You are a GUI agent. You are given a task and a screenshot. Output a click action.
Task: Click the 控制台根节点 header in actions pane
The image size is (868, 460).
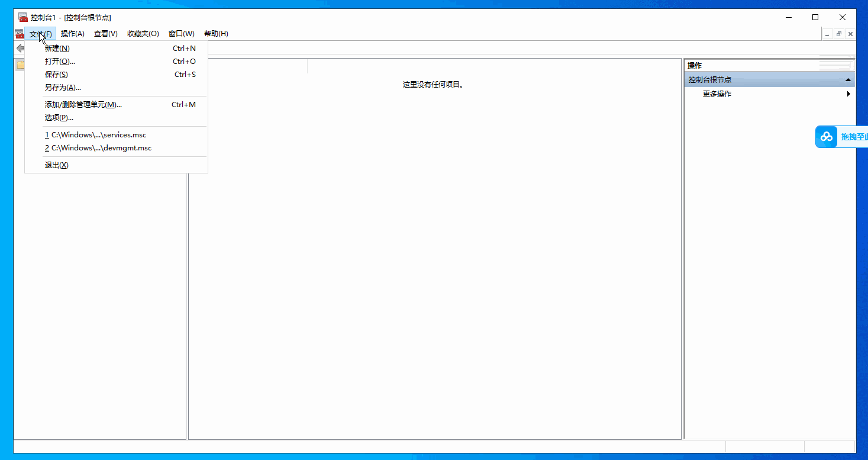click(769, 79)
